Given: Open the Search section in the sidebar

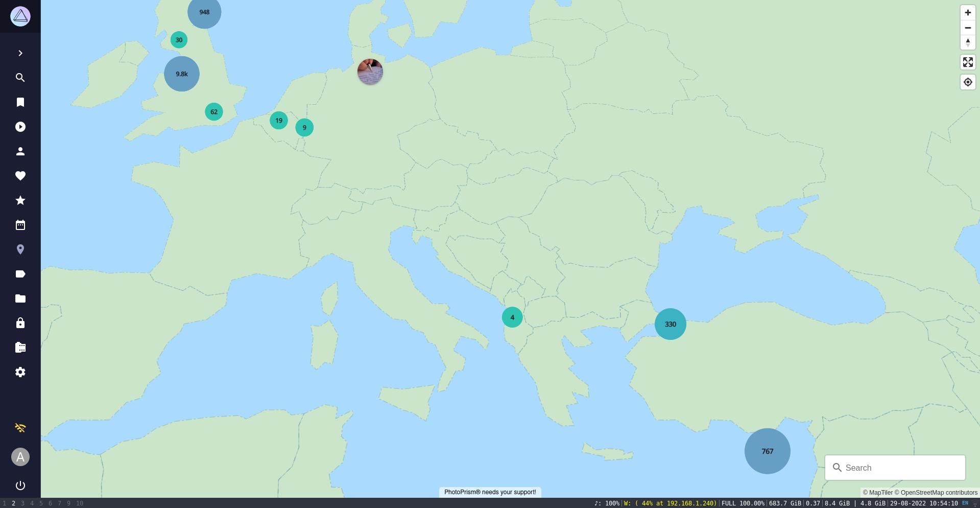Looking at the screenshot, I should [20, 78].
